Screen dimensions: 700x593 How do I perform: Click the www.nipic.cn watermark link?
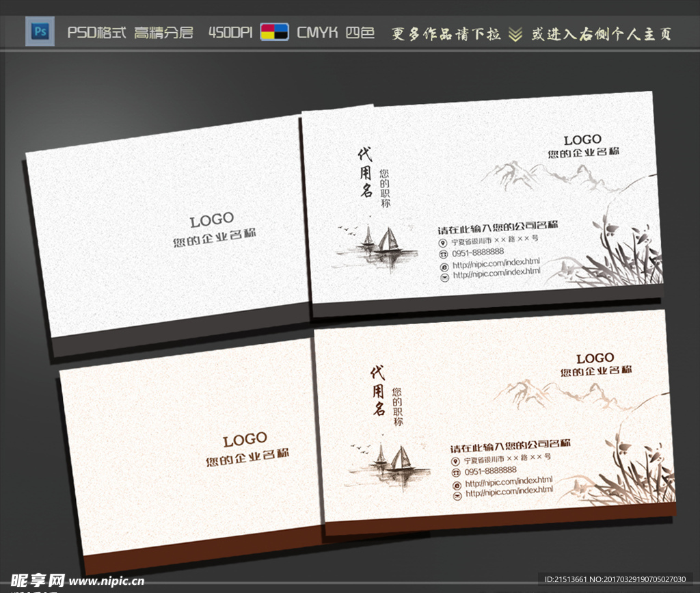tap(107, 581)
